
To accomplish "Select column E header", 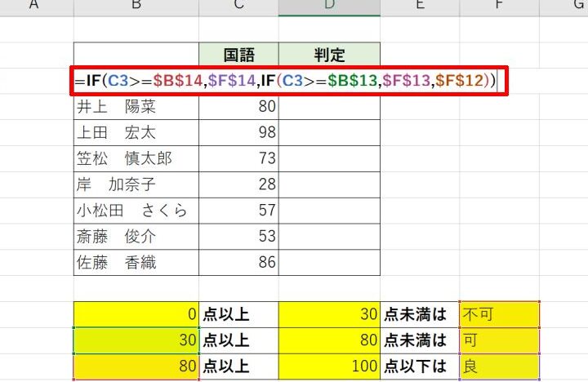I will [x=420, y=7].
